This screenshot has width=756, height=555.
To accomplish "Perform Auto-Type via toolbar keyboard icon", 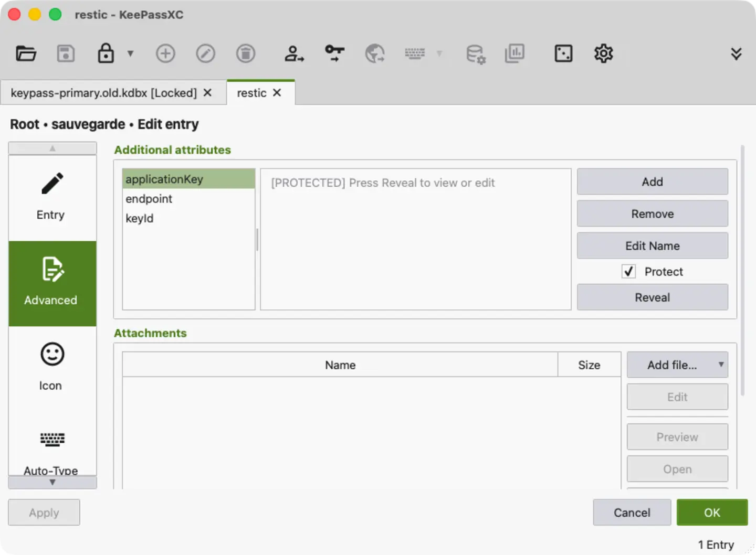I will [x=415, y=53].
